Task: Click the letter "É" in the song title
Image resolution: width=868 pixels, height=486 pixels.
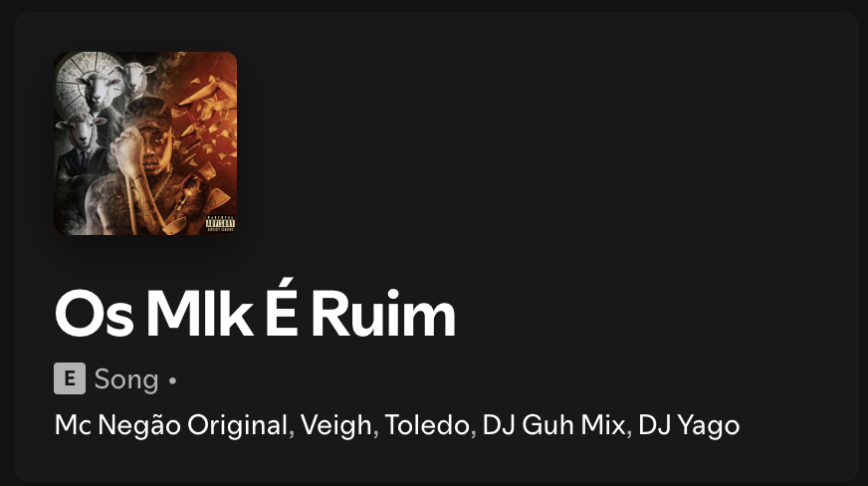Action: [x=282, y=309]
